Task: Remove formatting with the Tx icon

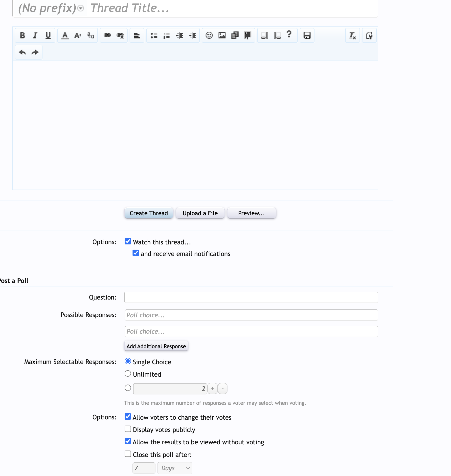Action: (352, 36)
